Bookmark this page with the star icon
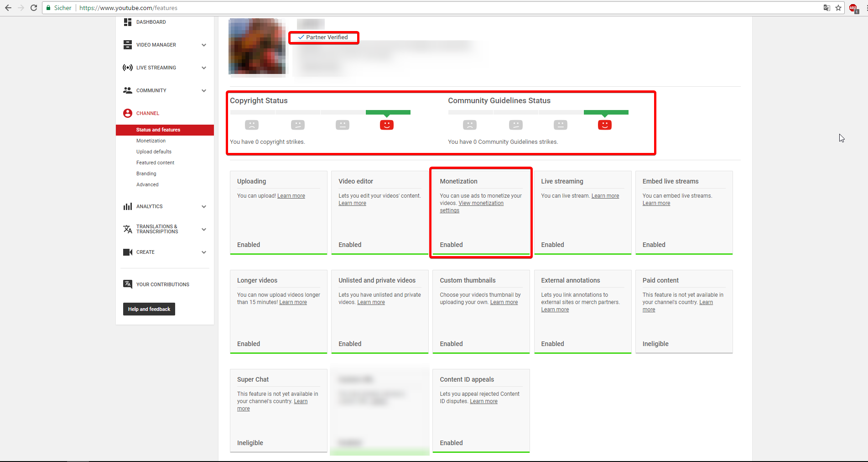 click(x=838, y=8)
